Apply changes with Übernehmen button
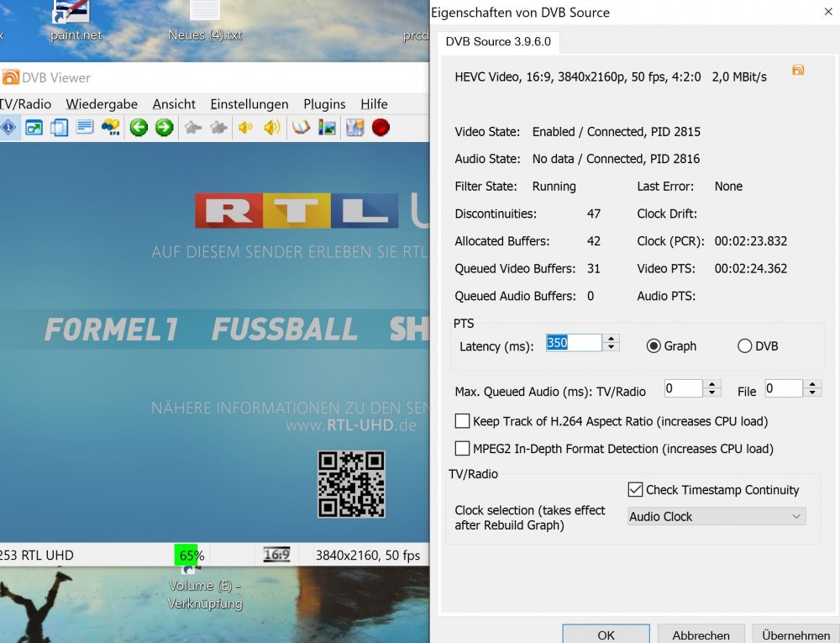 coord(795,635)
